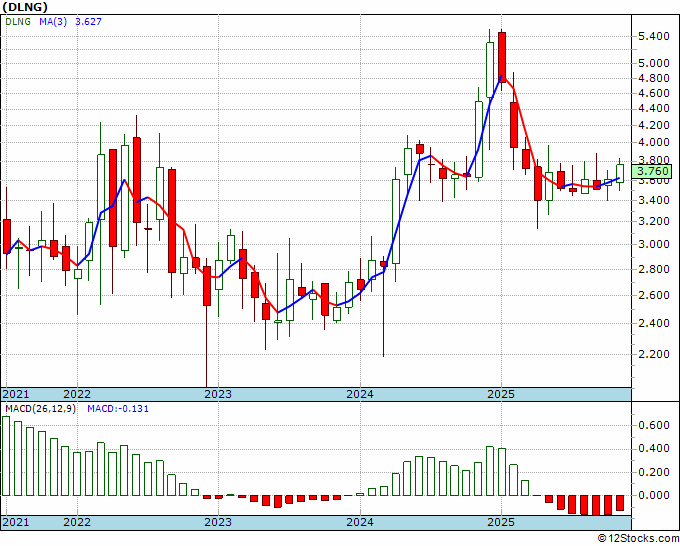The image size is (680, 546).
Task: Click the 2.600 price axis label
Action: 654,295
